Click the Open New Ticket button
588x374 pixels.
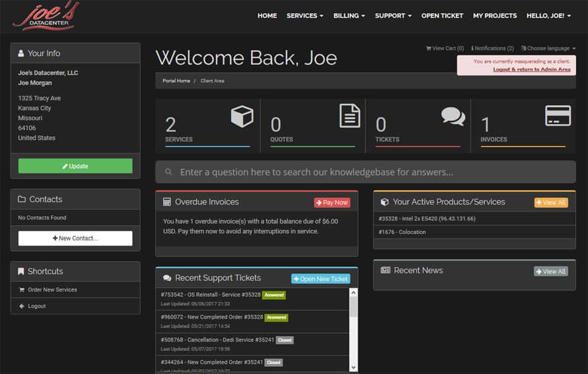tap(320, 279)
